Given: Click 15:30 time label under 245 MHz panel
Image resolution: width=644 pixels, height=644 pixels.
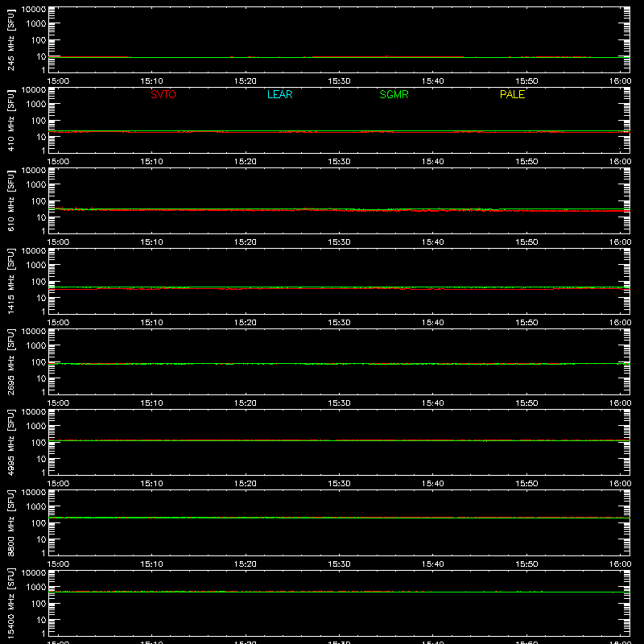Looking at the screenshot, I should [339, 81].
